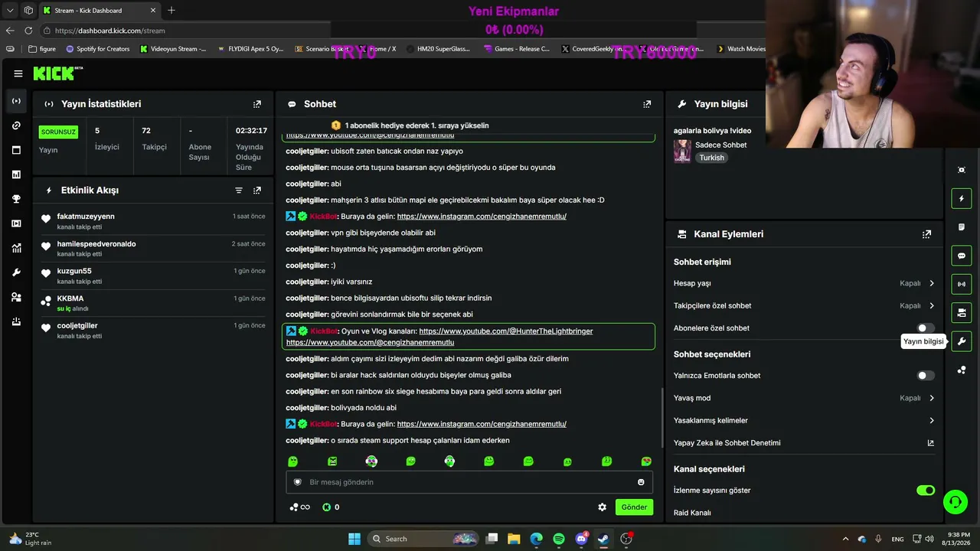The image size is (980, 551).
Task: Select the Stream icon in left sidebar
Action: 16,101
